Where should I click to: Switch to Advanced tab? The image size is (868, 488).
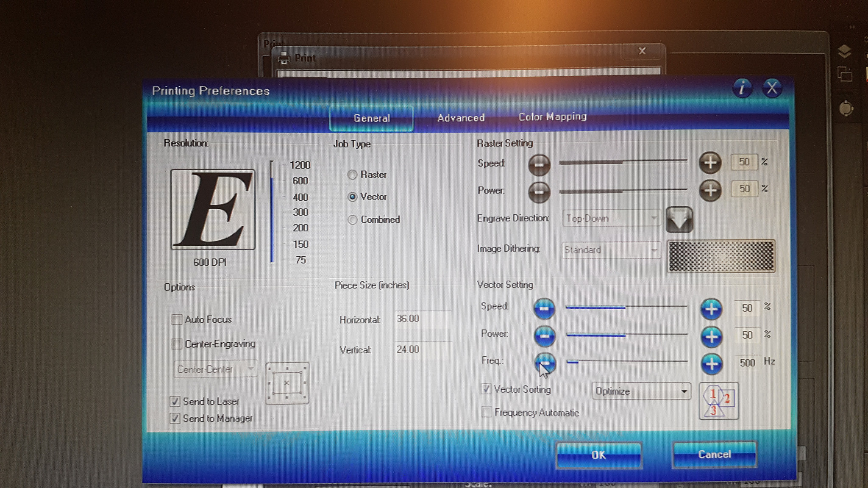pyautogui.click(x=461, y=118)
